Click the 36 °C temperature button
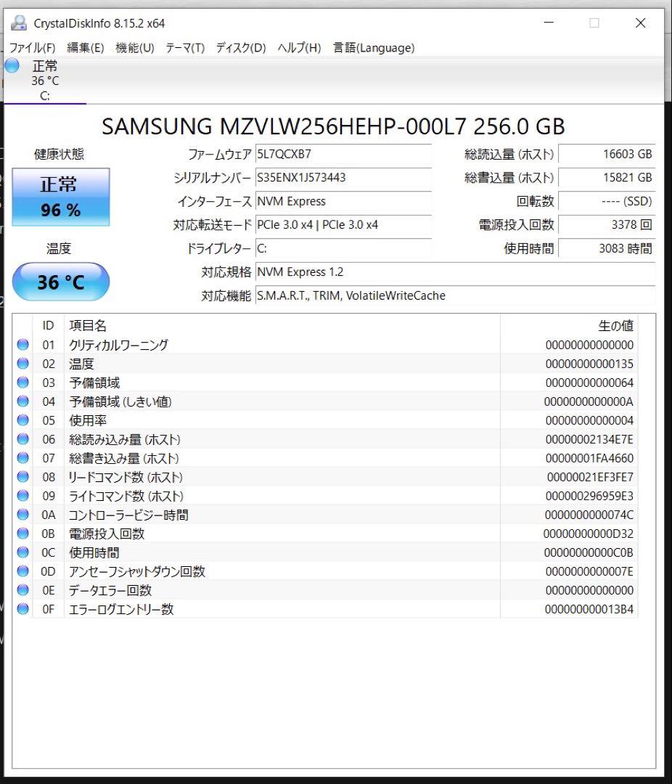Image resolution: width=672 pixels, height=784 pixels. point(60,282)
